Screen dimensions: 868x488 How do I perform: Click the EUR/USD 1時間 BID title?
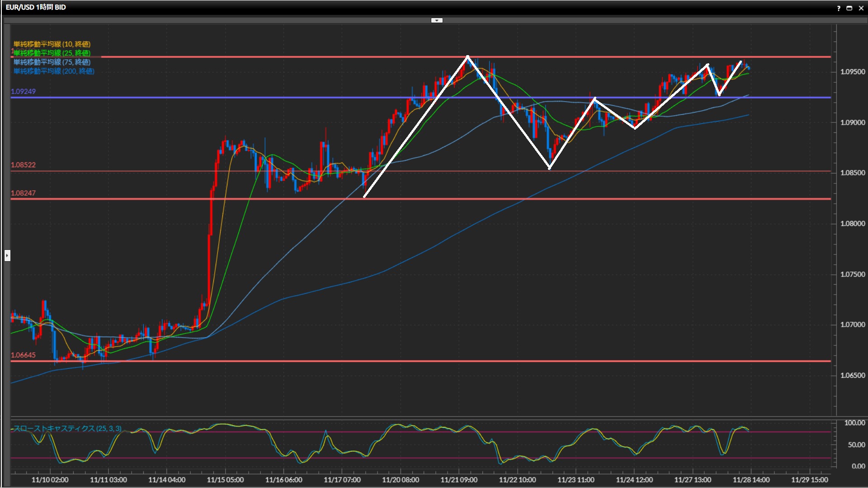point(36,7)
